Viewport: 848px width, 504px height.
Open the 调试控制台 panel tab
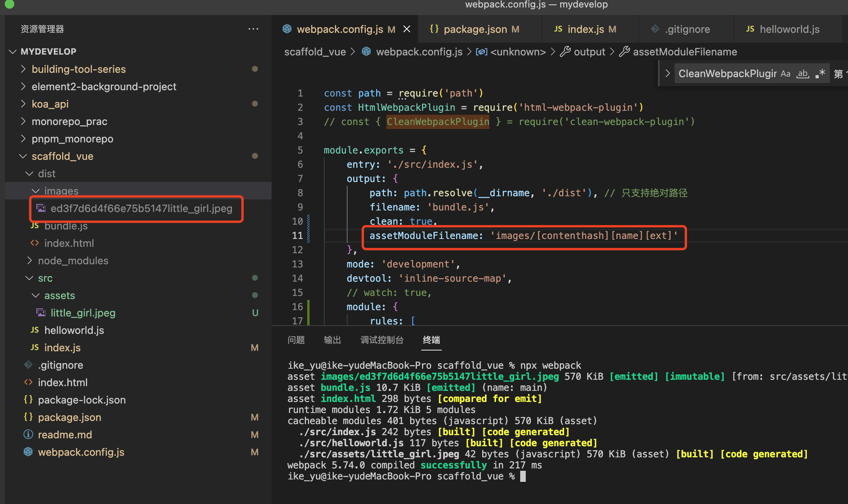coord(382,340)
